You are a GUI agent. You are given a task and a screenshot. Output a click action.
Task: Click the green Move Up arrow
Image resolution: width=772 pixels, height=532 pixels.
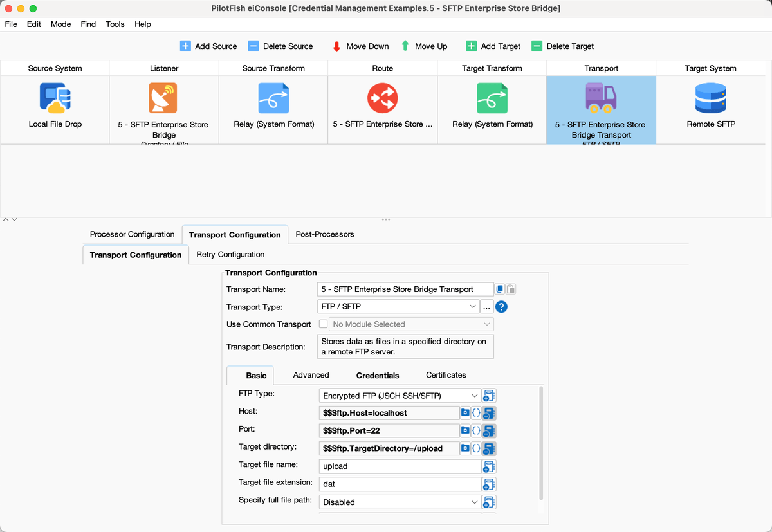pos(405,46)
